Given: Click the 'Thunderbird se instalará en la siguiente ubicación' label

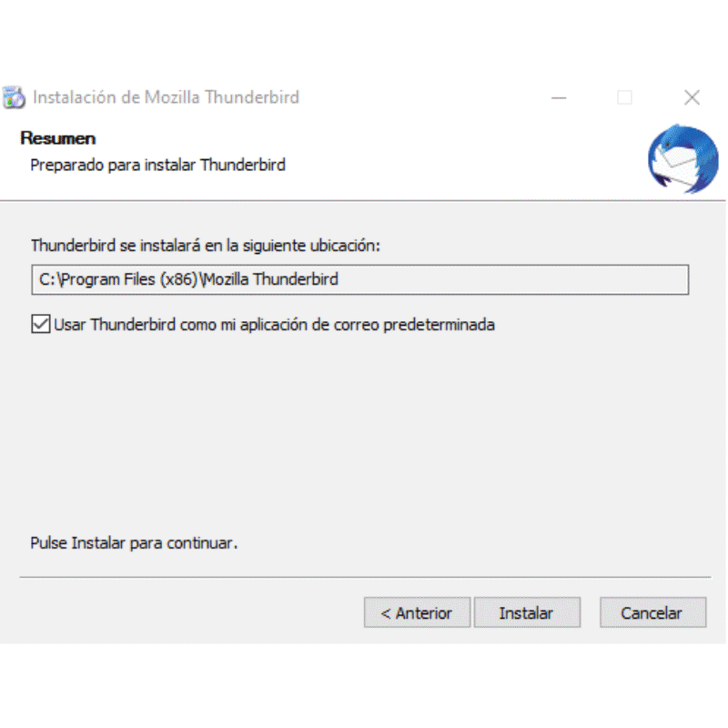Looking at the screenshot, I should pos(206,246).
